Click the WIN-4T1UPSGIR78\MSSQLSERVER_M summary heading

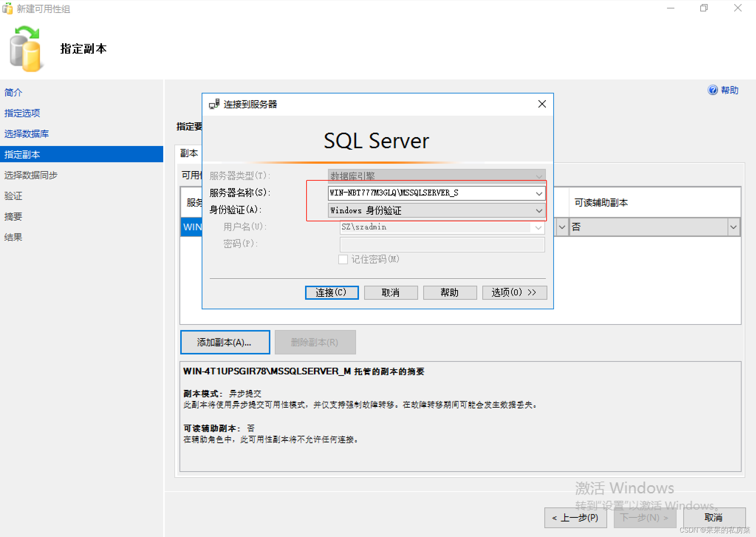(x=304, y=371)
